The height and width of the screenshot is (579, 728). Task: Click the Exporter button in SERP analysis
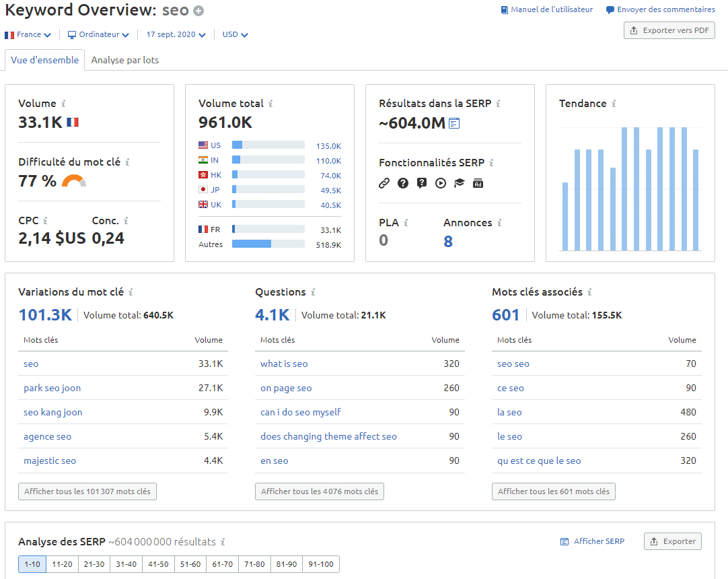673,541
